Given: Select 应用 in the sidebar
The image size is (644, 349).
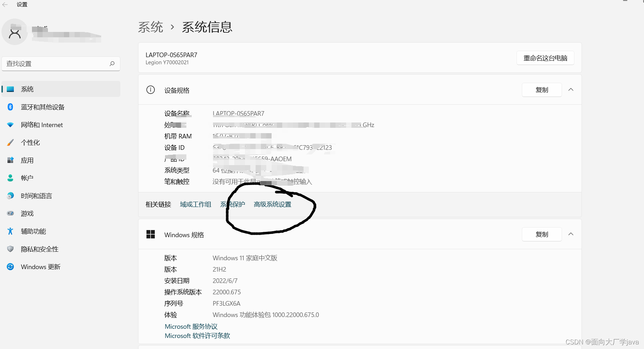Looking at the screenshot, I should (x=61, y=160).
